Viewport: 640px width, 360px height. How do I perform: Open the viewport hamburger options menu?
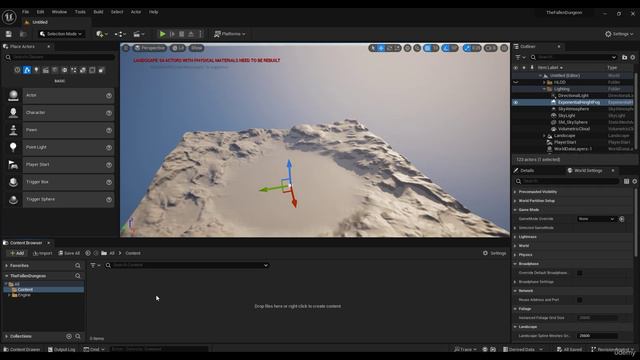(126, 48)
